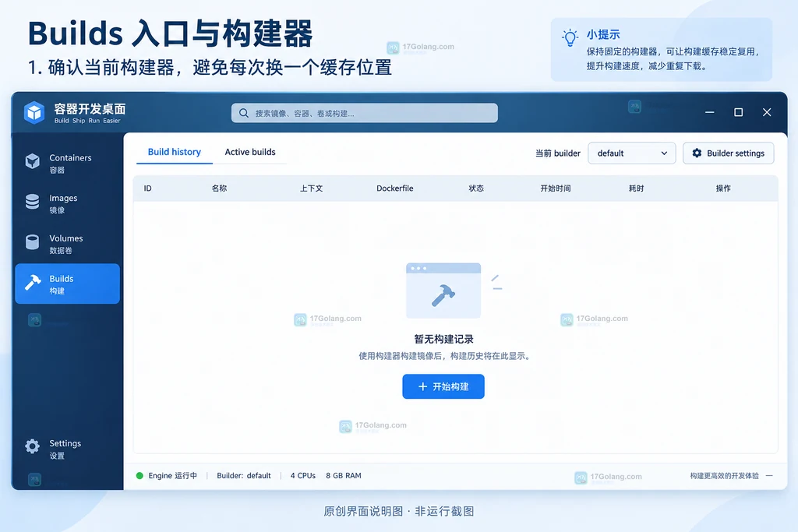Click 当前 builder label

[558, 153]
